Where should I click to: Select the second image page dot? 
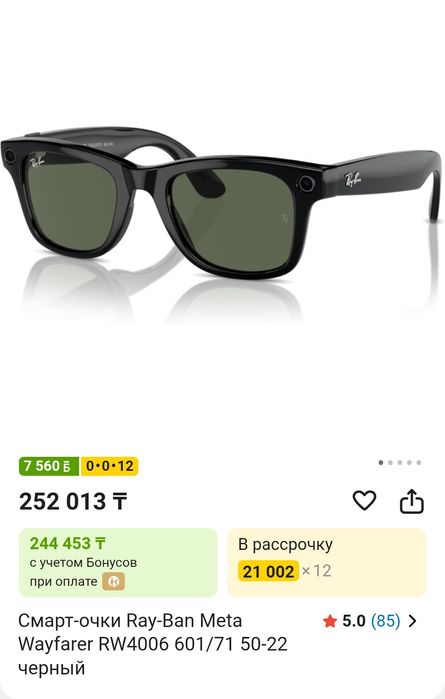pos(391,463)
